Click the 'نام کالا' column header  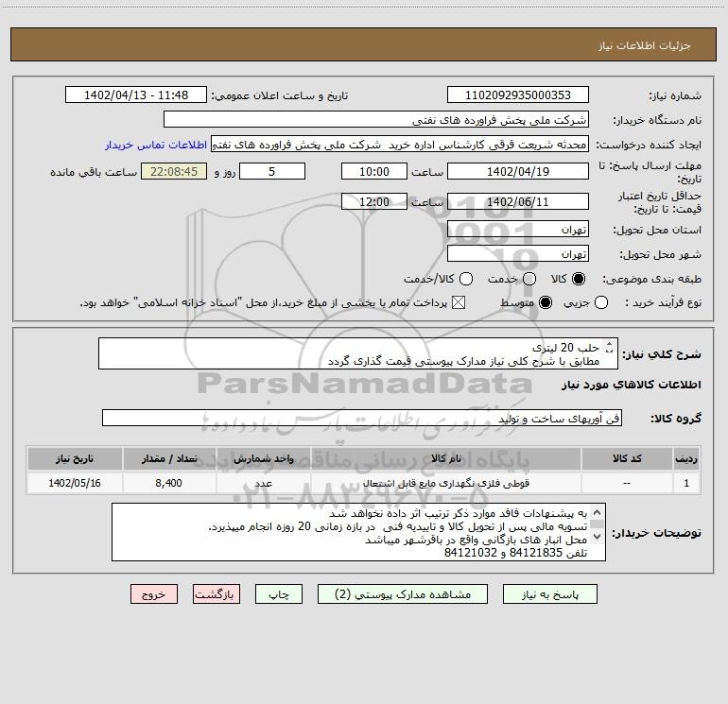(x=445, y=458)
